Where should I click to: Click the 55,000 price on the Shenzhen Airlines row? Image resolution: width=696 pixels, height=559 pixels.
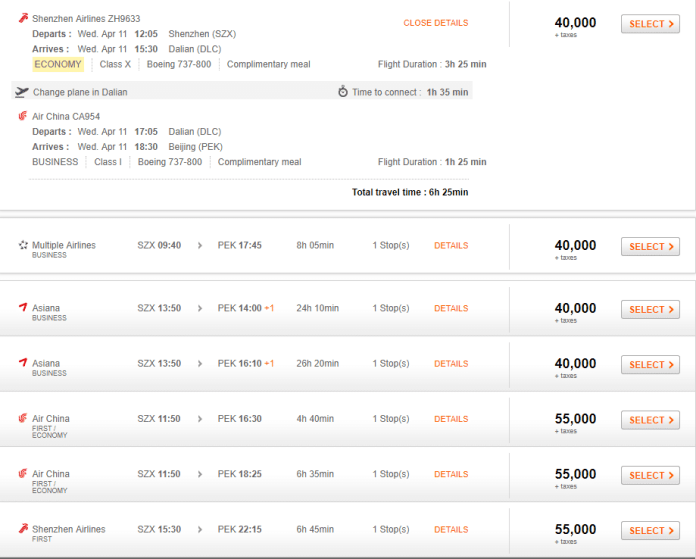(575, 529)
